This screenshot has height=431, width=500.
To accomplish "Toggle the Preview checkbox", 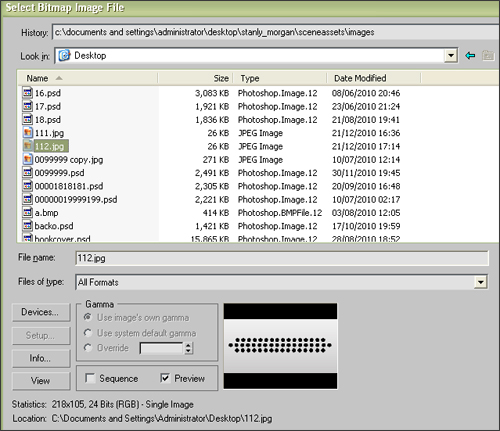I will (165, 378).
